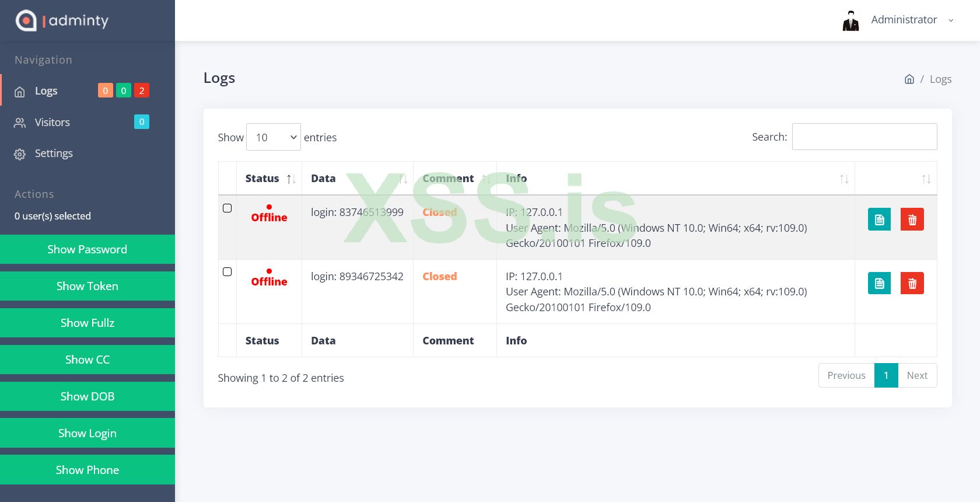Click the home icon beside Logs in sidebar
The height and width of the screenshot is (502, 980).
tap(20, 92)
